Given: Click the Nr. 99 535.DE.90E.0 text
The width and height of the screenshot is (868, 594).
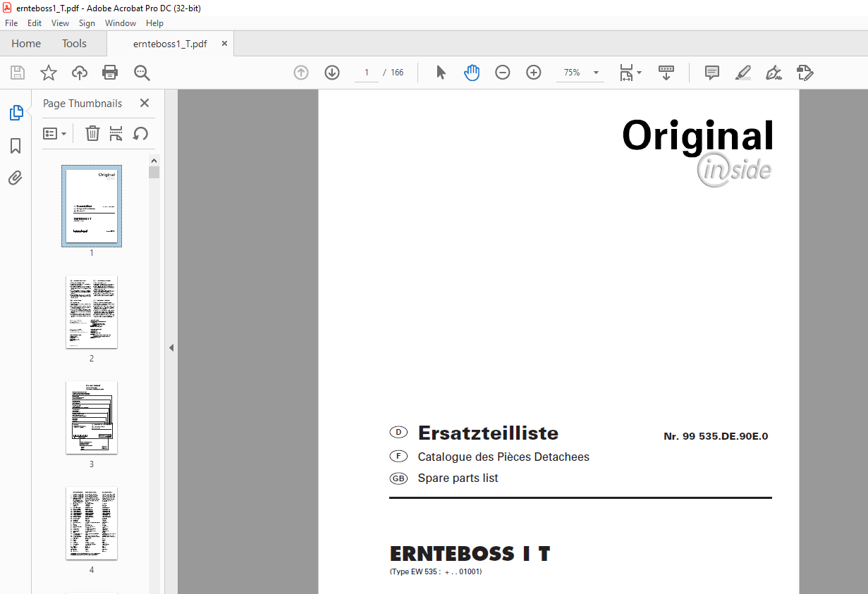Looking at the screenshot, I should [716, 436].
